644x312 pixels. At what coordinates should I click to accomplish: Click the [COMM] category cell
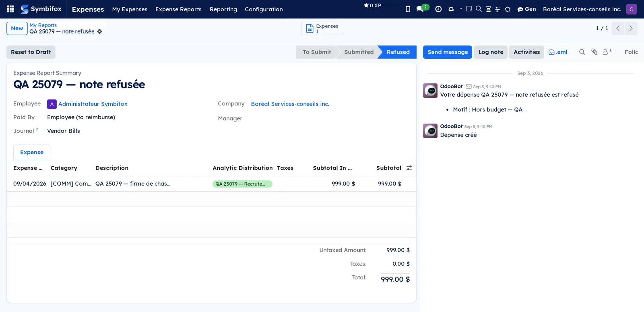(x=71, y=184)
